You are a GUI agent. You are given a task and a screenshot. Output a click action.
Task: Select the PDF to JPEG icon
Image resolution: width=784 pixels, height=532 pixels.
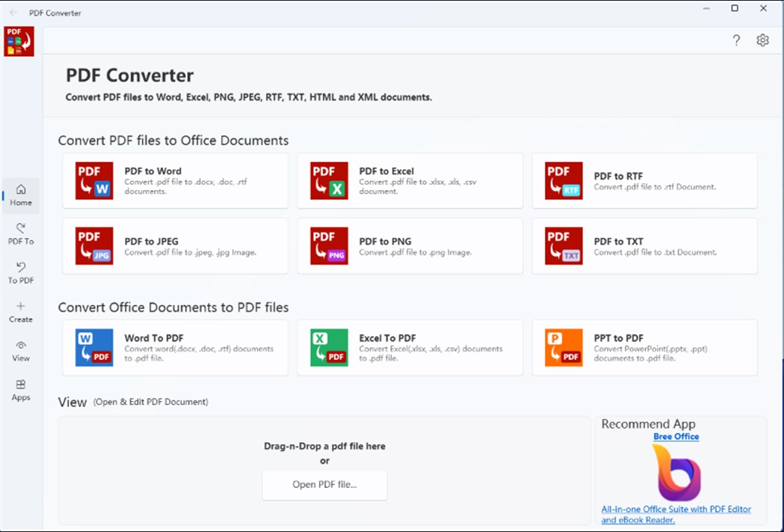click(93, 246)
